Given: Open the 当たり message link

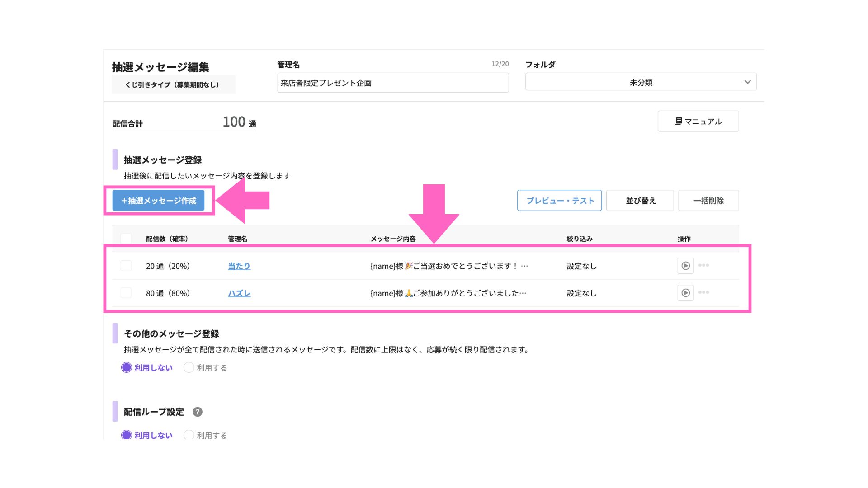Looking at the screenshot, I should (x=239, y=266).
